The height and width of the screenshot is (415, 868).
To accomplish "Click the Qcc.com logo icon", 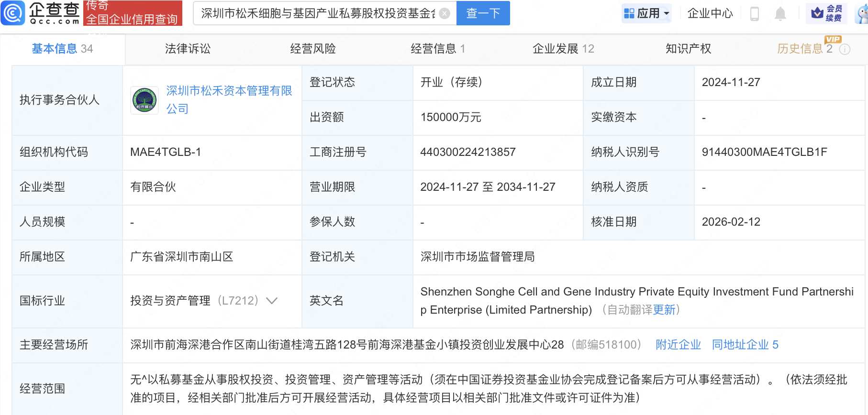I will point(13,13).
